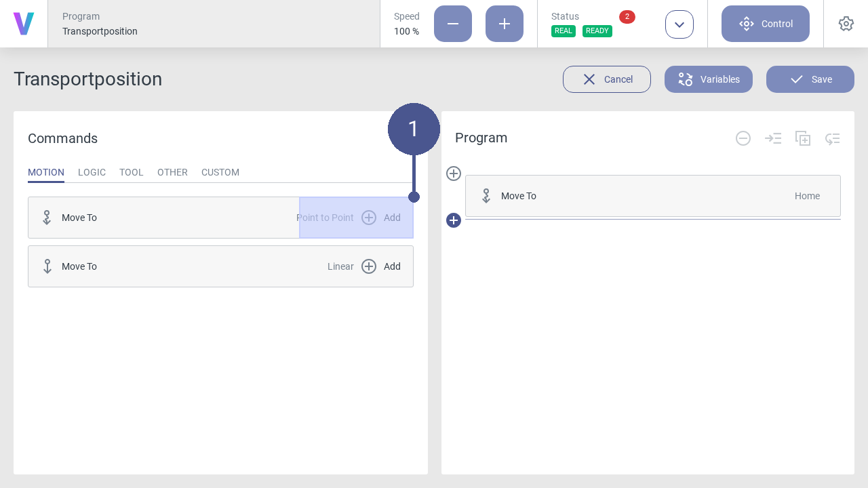Save the Transportposition program
868x488 pixels.
[x=810, y=79]
